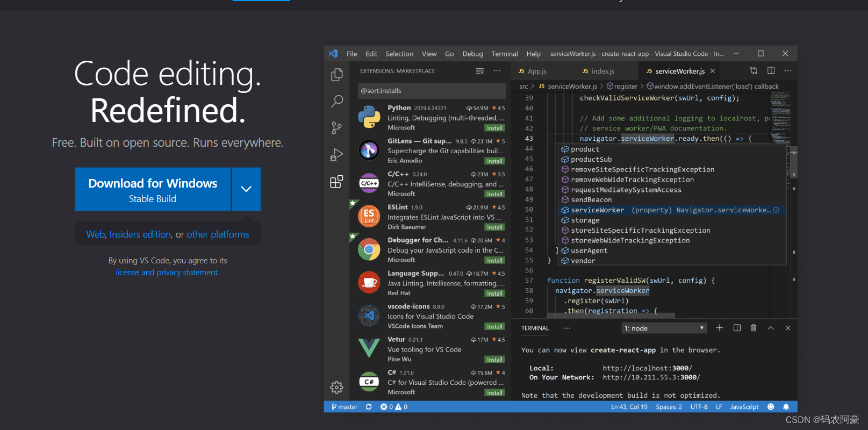Image resolution: width=868 pixels, height=430 pixels.
Task: Split the terminal panel
Action: pyautogui.click(x=737, y=328)
